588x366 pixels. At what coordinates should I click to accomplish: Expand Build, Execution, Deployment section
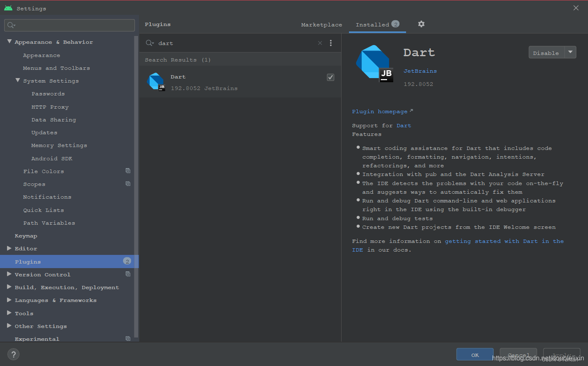coord(9,287)
